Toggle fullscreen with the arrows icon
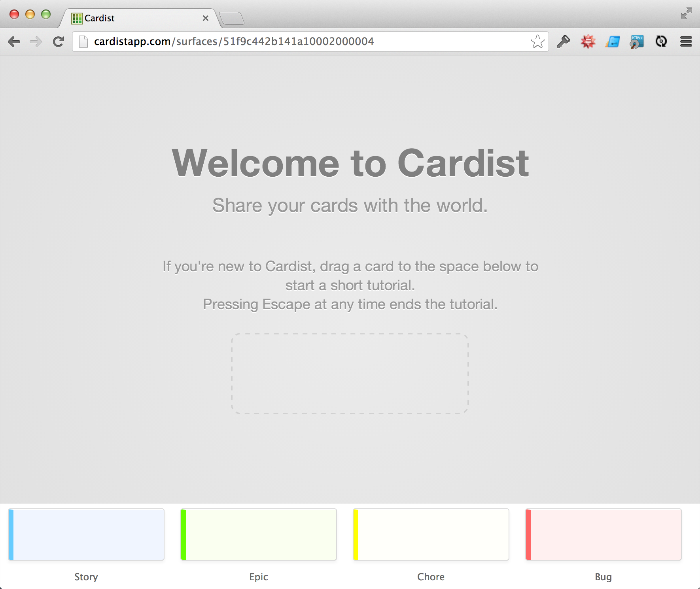700x589 pixels. (x=686, y=13)
